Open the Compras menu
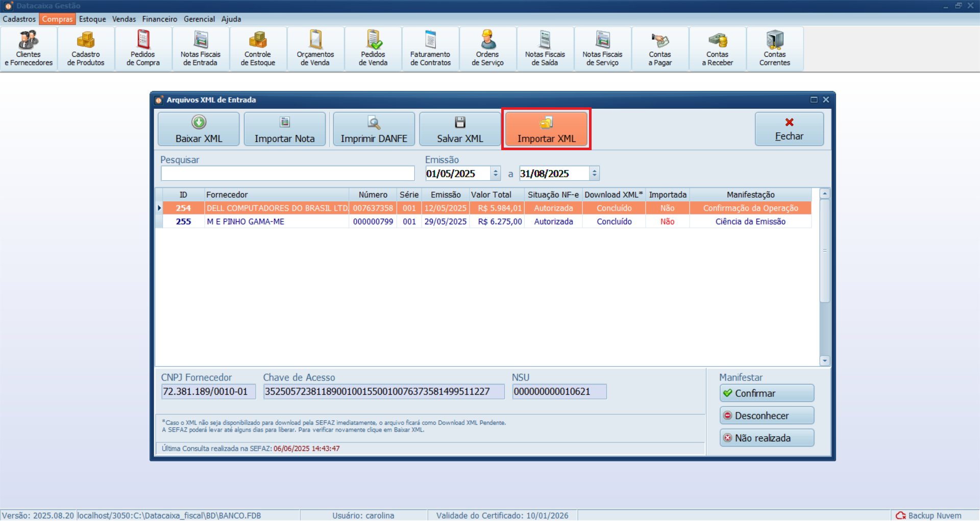This screenshot has height=521, width=980. click(57, 19)
